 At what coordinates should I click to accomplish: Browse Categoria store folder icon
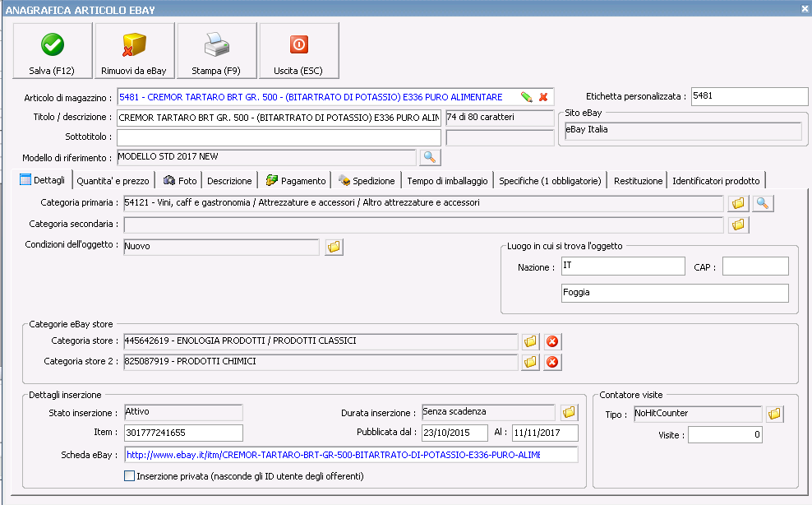click(530, 341)
